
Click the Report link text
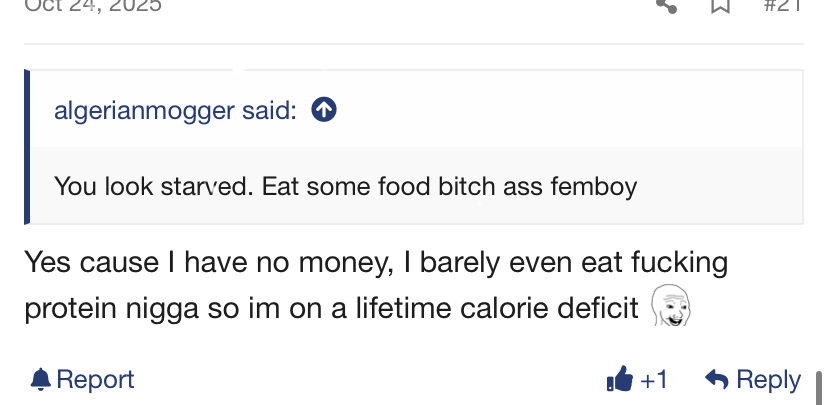point(95,379)
